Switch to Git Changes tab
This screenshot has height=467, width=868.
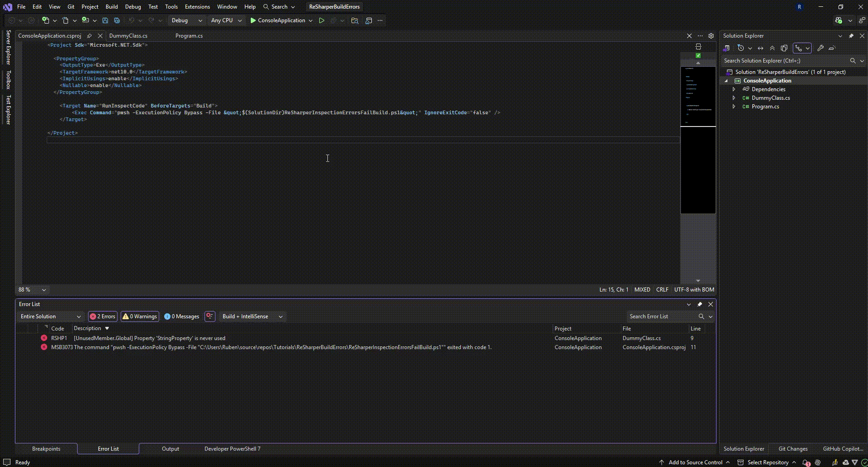click(793, 449)
